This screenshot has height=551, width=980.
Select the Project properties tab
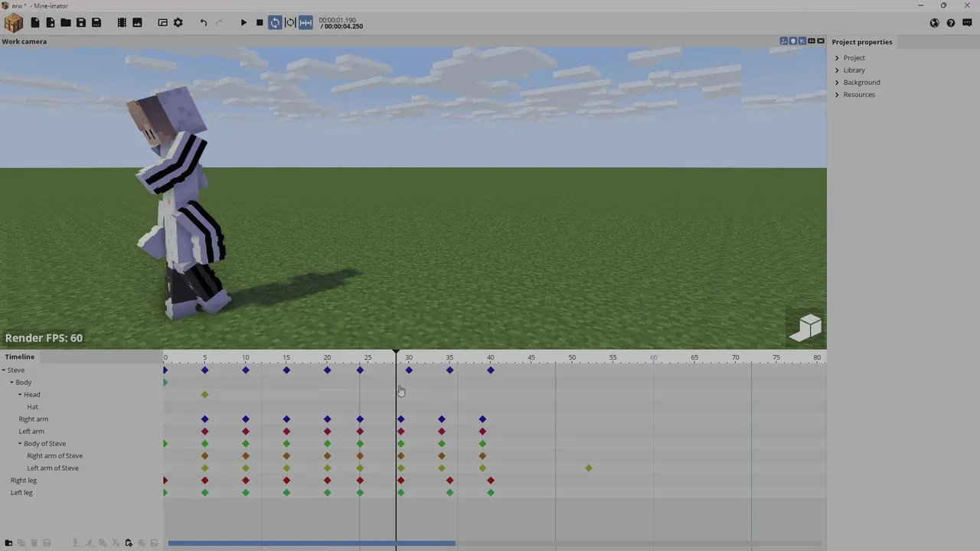(862, 42)
